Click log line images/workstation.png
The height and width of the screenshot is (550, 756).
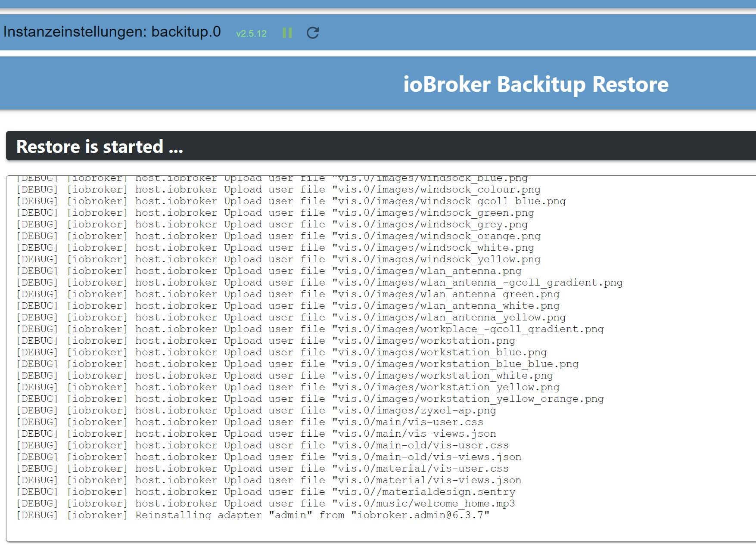[x=266, y=341]
